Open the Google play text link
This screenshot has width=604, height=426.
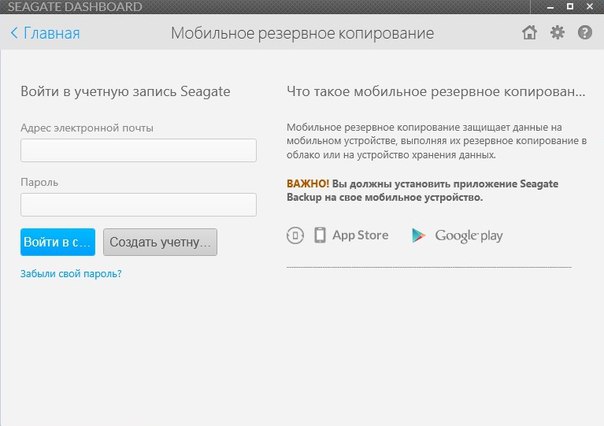pos(468,236)
